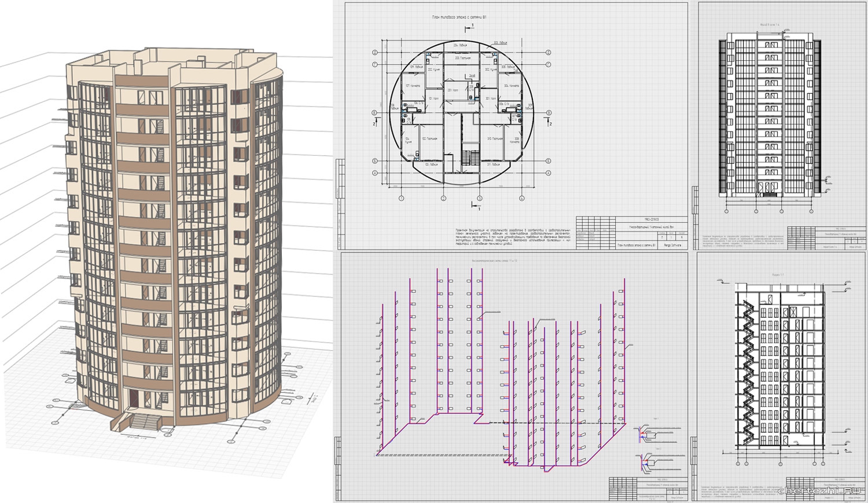Select bottom-right axis bubble А beside plan
The image size is (868, 503).
tap(548, 172)
